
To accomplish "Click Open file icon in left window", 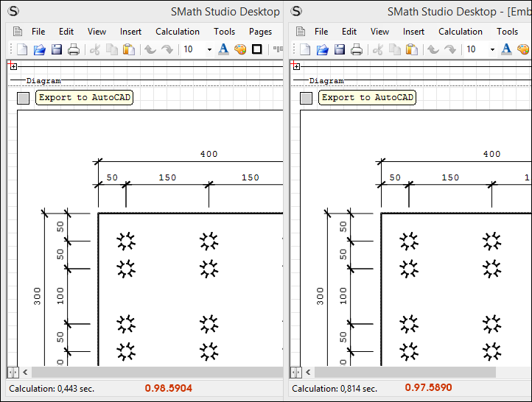I will point(40,49).
